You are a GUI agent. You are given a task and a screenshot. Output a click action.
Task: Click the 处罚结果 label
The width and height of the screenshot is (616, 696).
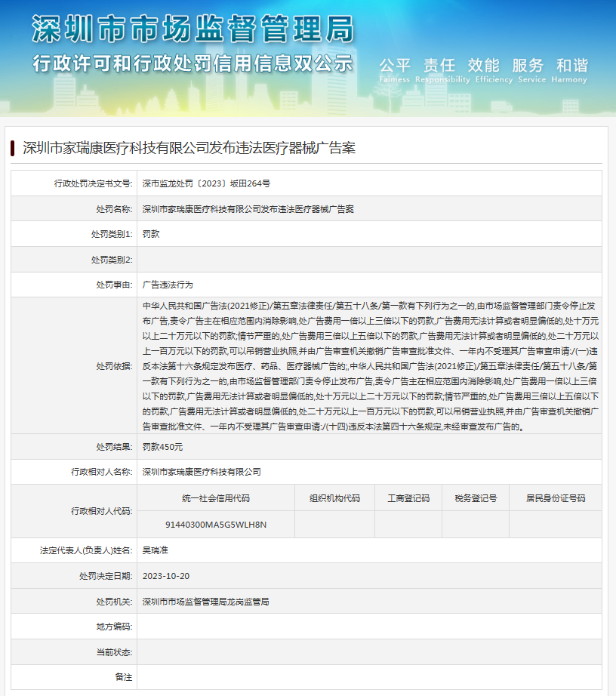pyautogui.click(x=114, y=447)
